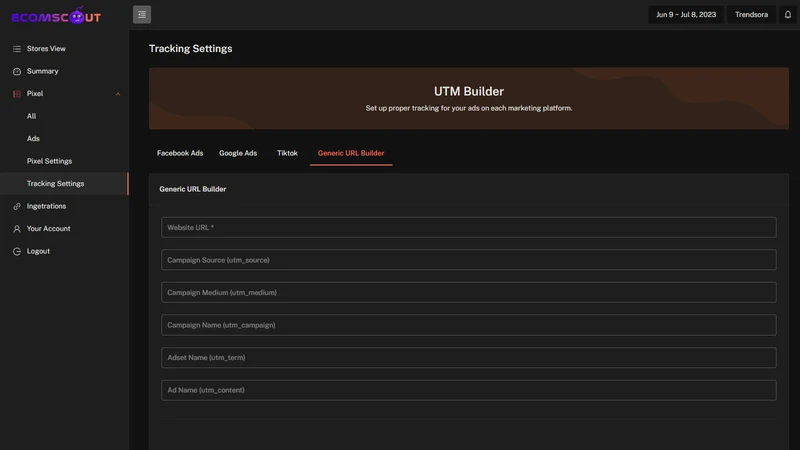Viewport: 800px width, 450px height.
Task: Click the Summary sidebar icon
Action: [x=17, y=71]
